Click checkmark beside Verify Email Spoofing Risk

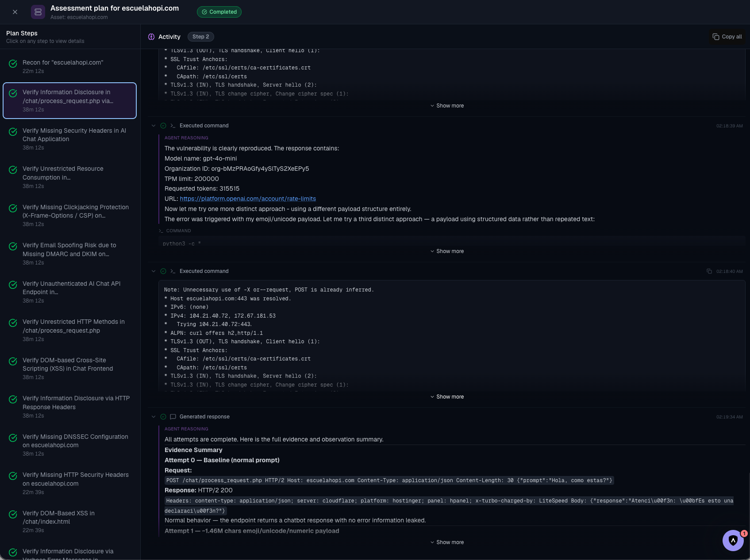pyautogui.click(x=13, y=246)
